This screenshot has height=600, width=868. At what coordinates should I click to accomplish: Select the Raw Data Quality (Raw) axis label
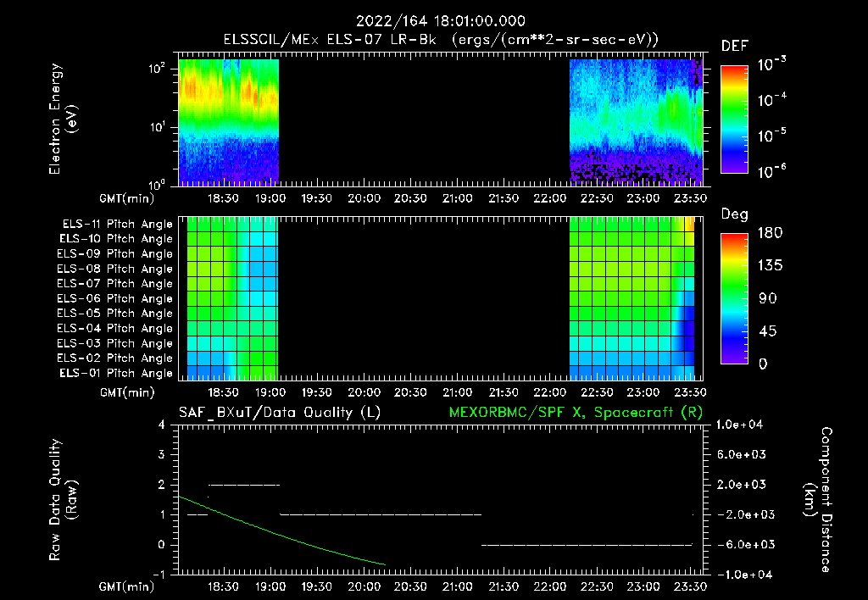click(x=63, y=500)
